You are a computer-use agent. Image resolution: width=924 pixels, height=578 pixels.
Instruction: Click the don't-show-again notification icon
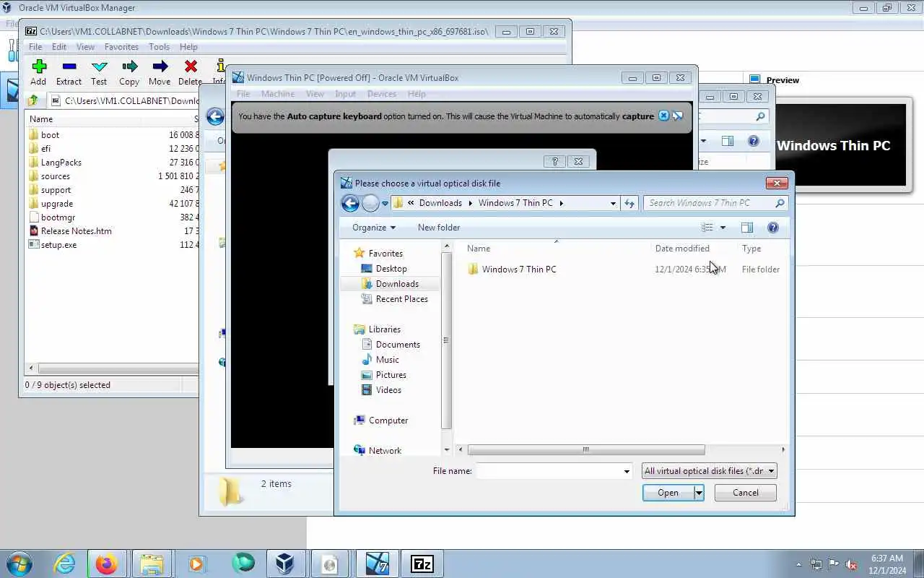pyautogui.click(x=678, y=116)
